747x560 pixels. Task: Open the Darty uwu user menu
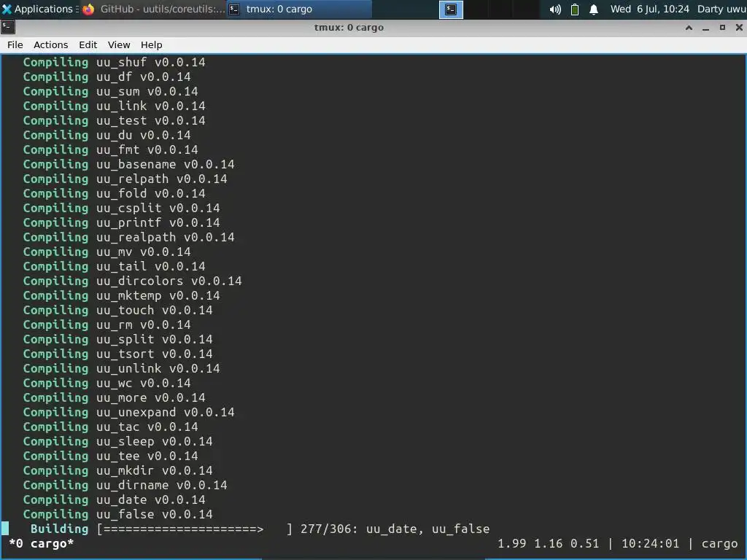click(x=721, y=9)
